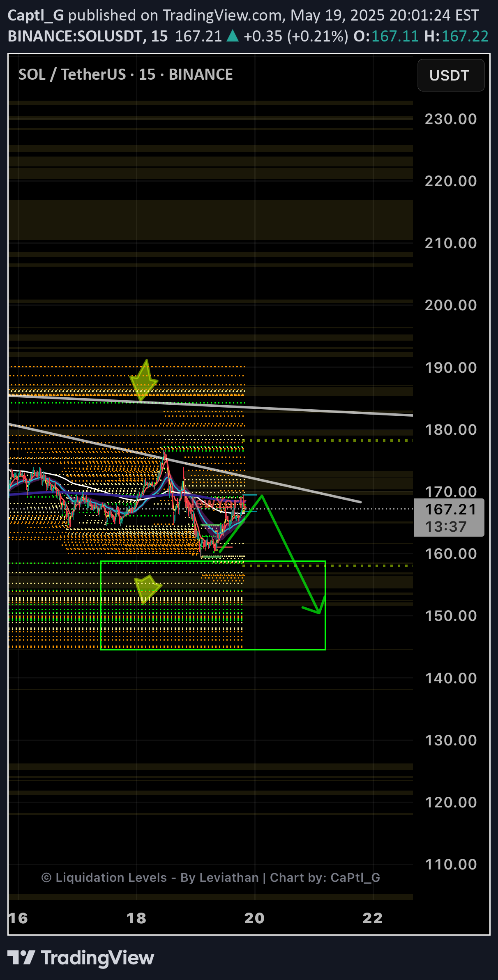Click the 160.00 price axis label

pos(451,554)
